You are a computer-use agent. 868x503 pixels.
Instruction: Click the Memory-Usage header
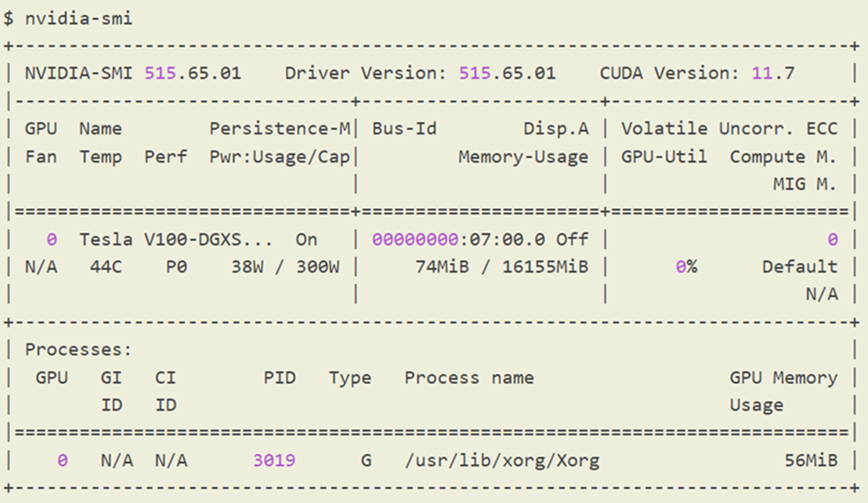523,157
